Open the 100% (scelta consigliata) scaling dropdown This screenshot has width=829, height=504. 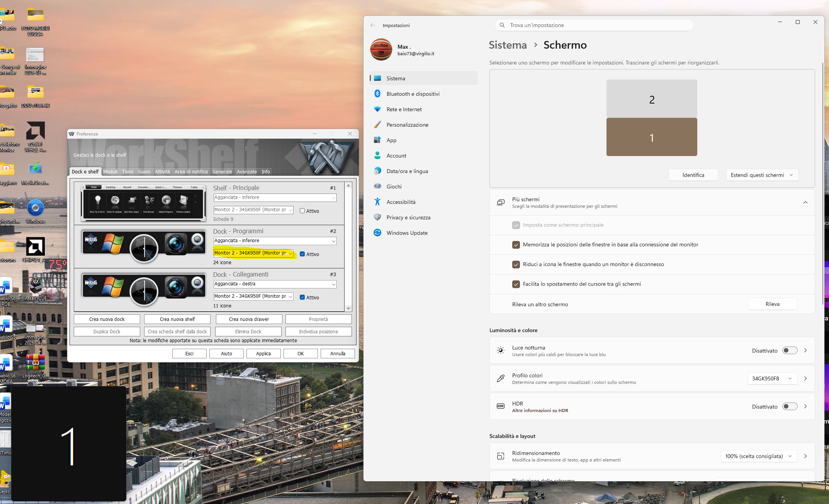759,456
